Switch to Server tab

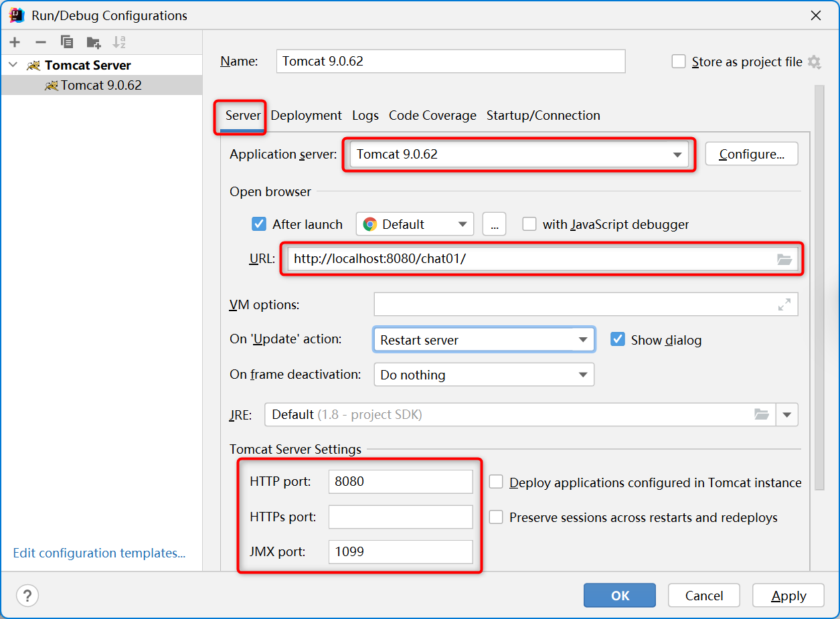point(243,116)
